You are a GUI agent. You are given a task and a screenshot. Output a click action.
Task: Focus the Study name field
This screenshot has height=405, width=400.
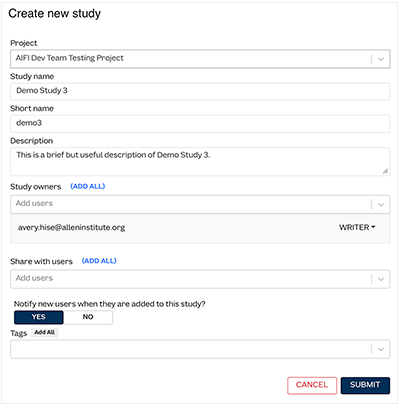click(x=200, y=91)
